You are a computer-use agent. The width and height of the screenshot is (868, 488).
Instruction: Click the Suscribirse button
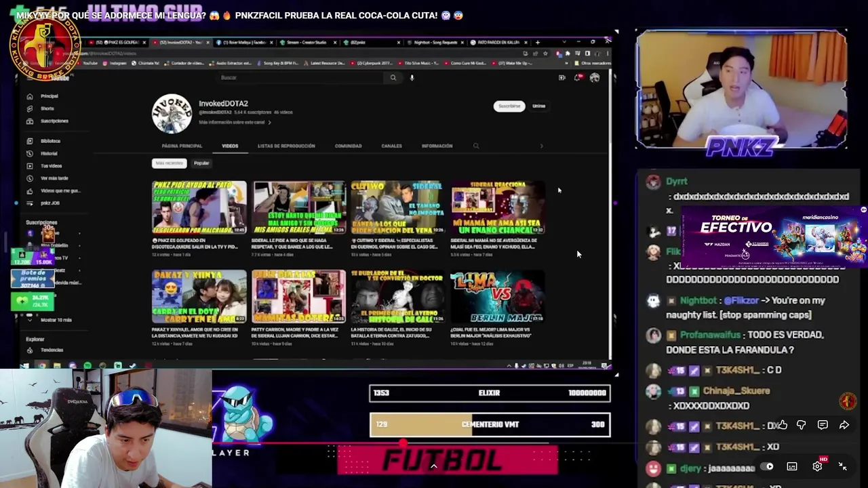pos(509,106)
